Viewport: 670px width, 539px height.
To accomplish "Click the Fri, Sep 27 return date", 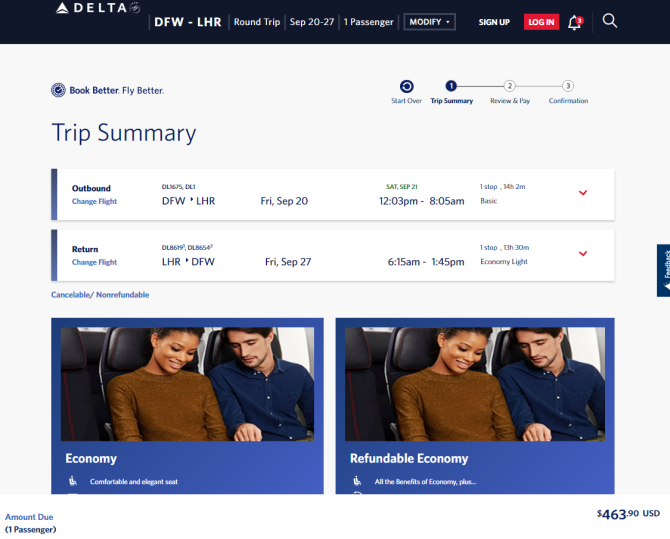I will click(288, 262).
